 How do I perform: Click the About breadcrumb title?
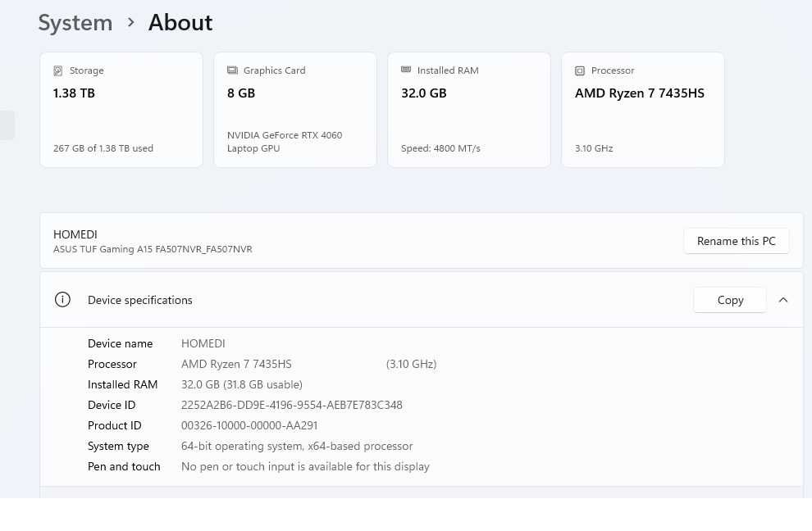click(x=180, y=23)
